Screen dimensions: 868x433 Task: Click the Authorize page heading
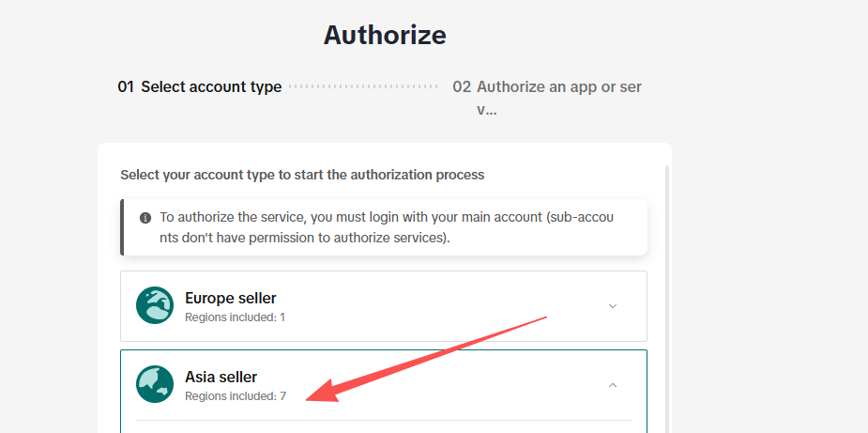385,36
